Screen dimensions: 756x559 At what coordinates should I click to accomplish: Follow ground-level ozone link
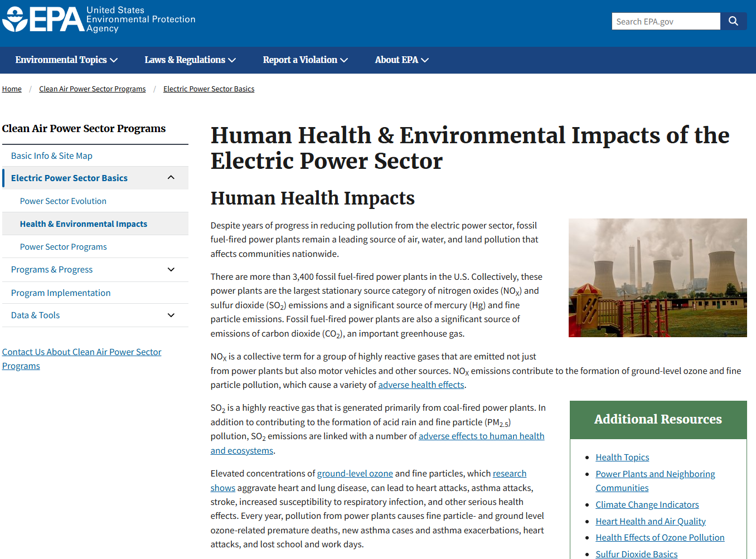click(x=355, y=474)
